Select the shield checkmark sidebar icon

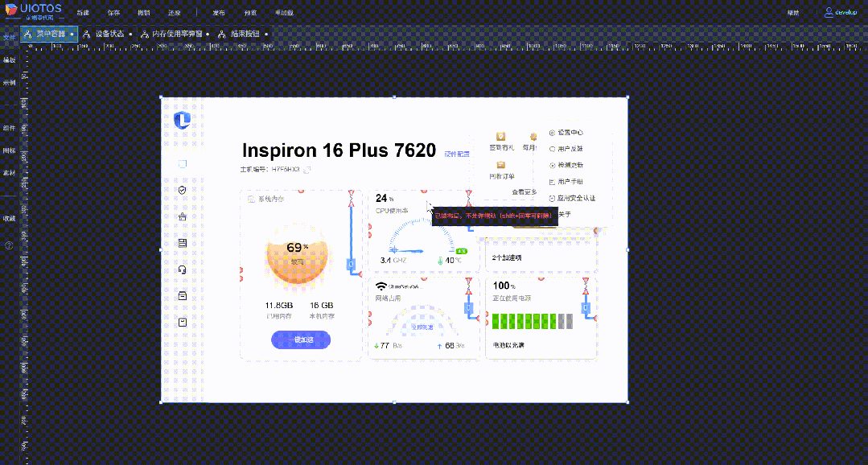click(x=182, y=190)
